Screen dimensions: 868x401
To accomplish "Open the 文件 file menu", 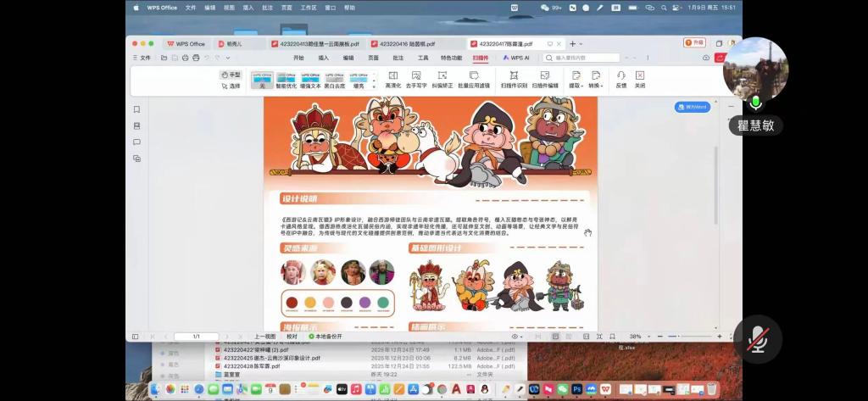I will point(145,58).
